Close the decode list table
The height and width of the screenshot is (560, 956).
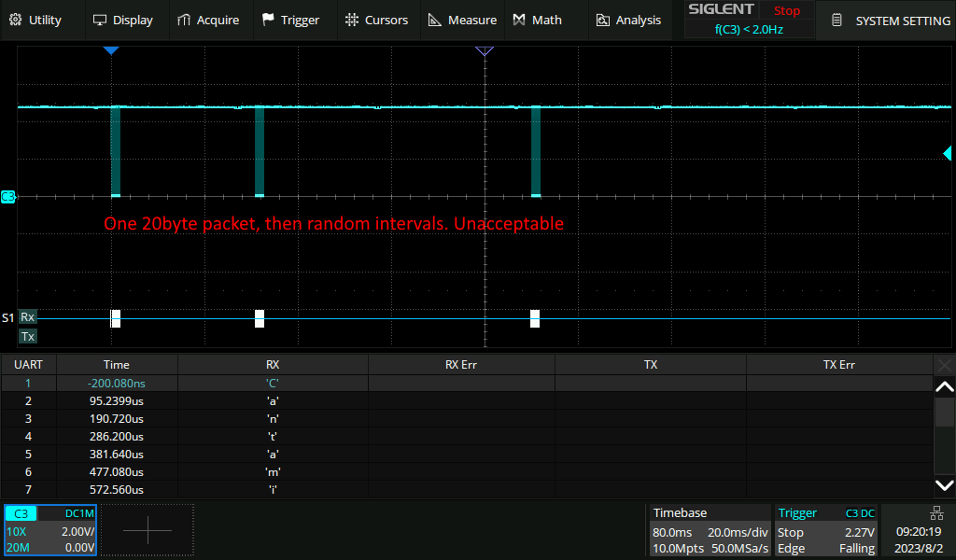coord(945,365)
